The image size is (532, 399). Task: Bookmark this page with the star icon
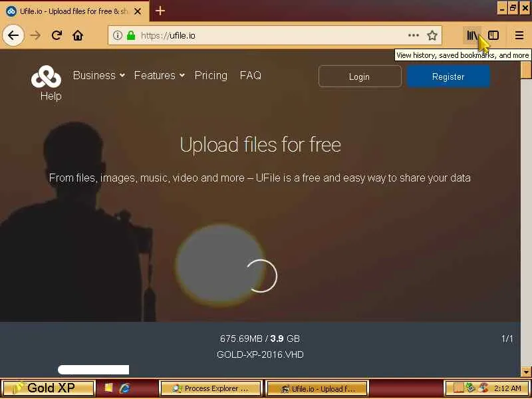[x=432, y=35]
